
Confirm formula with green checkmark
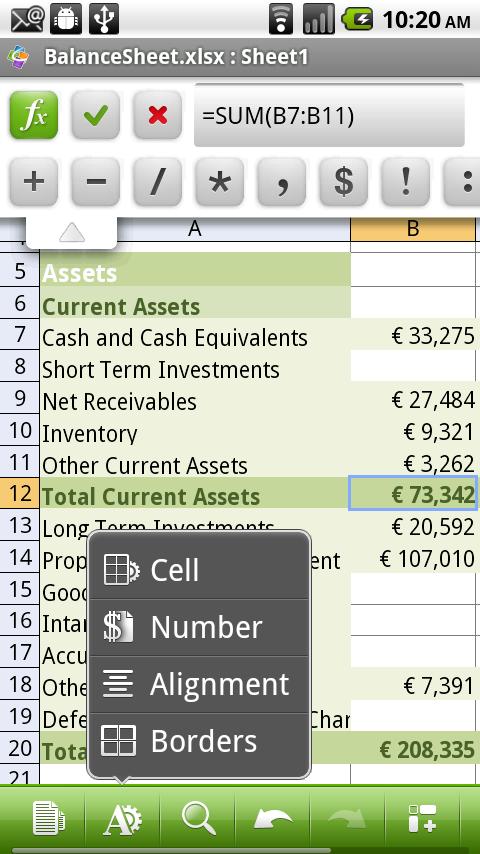pos(95,115)
